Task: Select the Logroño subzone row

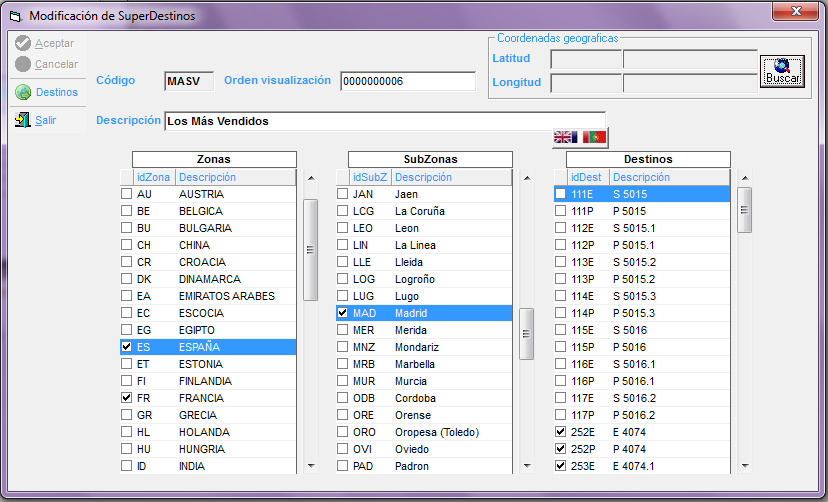Action: [x=424, y=279]
